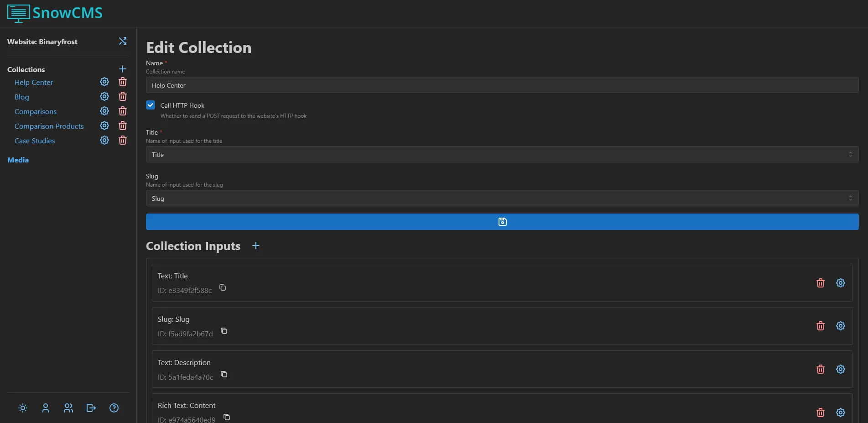Viewport: 868px width, 423px height.
Task: Open settings gear for Case Studies collection
Action: pyautogui.click(x=104, y=140)
